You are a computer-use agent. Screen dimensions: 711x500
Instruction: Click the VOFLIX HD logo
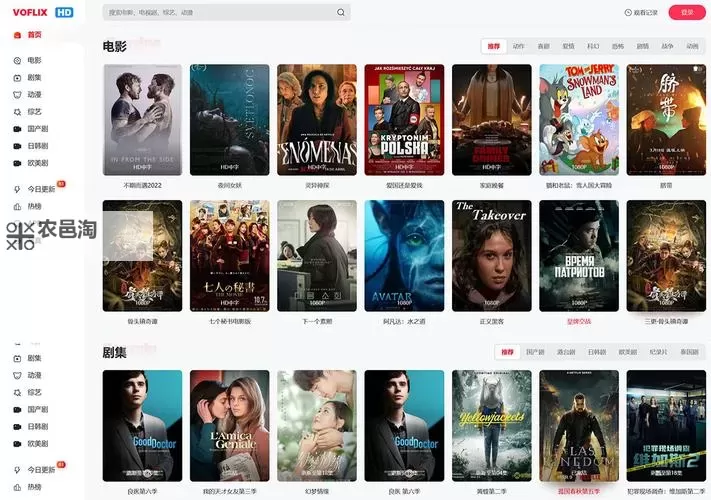coord(42,13)
